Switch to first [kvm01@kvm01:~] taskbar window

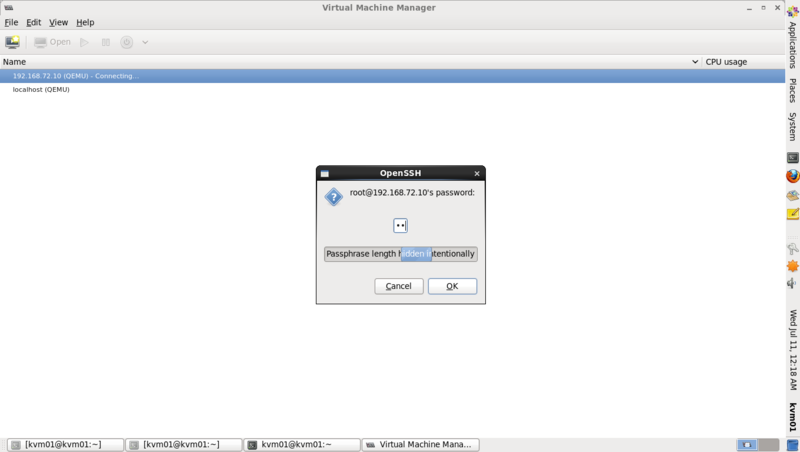[x=65, y=445]
